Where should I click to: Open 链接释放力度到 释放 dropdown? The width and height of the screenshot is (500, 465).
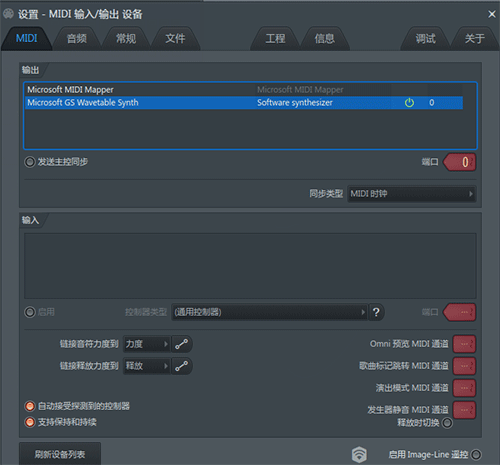point(147,366)
